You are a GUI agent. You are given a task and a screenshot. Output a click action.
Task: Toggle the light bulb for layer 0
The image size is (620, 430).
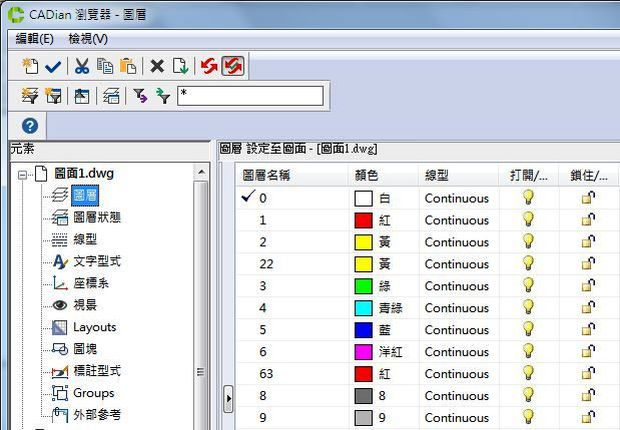(528, 197)
